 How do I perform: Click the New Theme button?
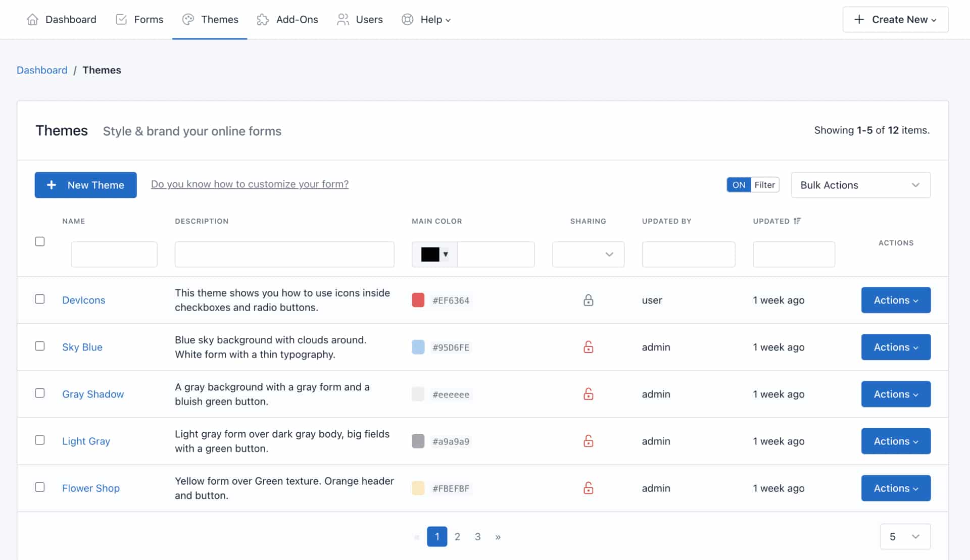(x=85, y=185)
